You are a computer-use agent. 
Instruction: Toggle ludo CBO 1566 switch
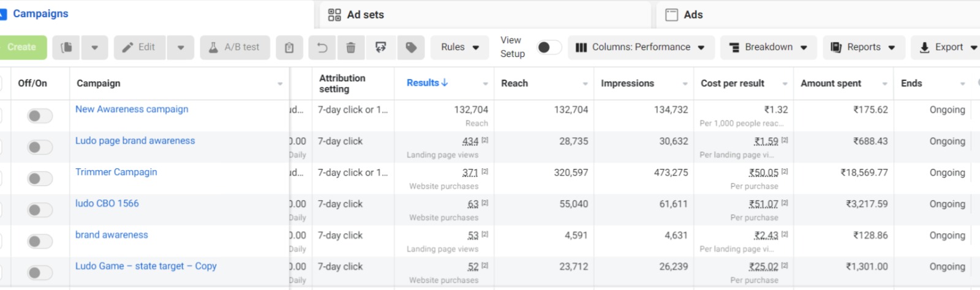[x=39, y=210]
